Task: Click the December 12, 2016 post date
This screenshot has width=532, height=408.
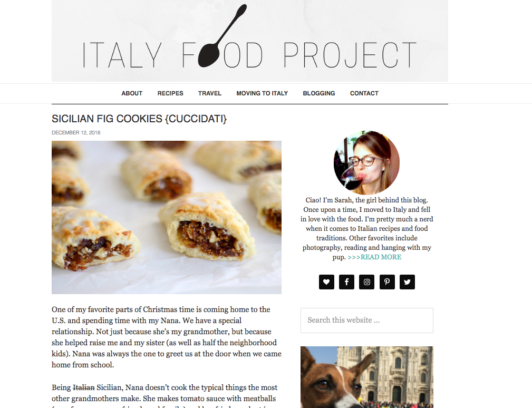Action: click(x=76, y=133)
